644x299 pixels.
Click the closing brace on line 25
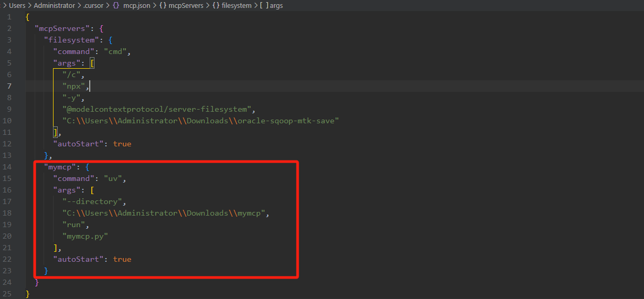(x=27, y=294)
